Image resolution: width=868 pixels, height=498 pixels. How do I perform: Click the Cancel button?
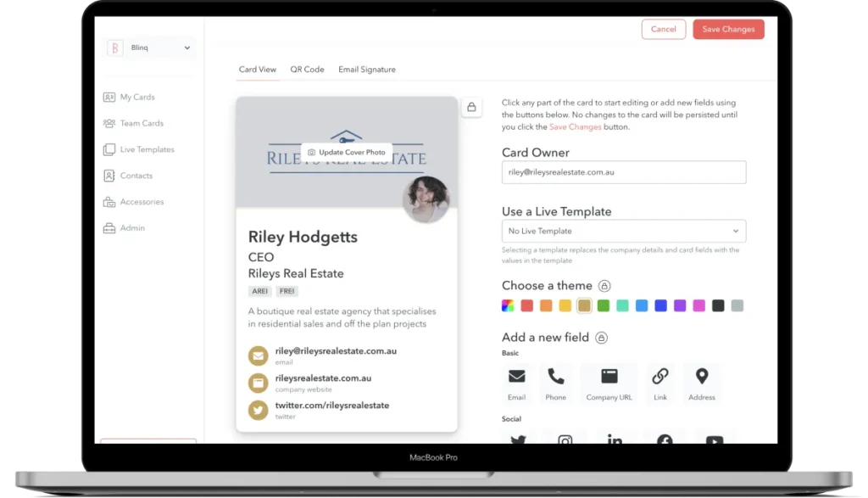click(x=663, y=29)
